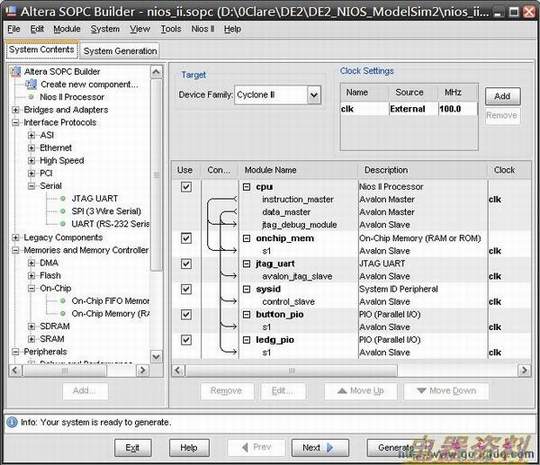The image size is (540, 465).
Task: Collapse the cpu module row
Action: pos(247,187)
